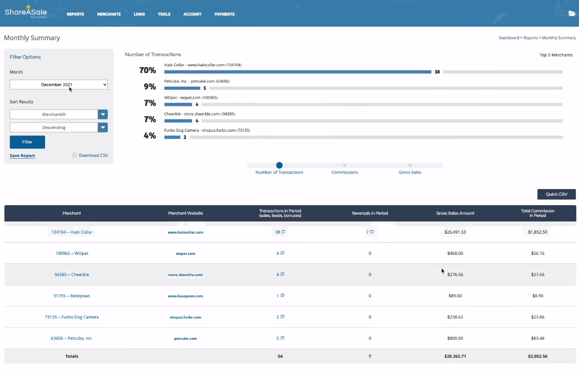Click the Merchant column header
This screenshot has height=392, width=579.
(72, 213)
